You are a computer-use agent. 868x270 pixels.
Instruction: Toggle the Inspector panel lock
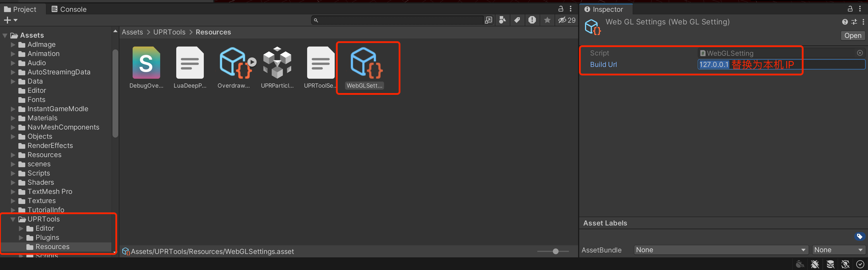tap(850, 9)
